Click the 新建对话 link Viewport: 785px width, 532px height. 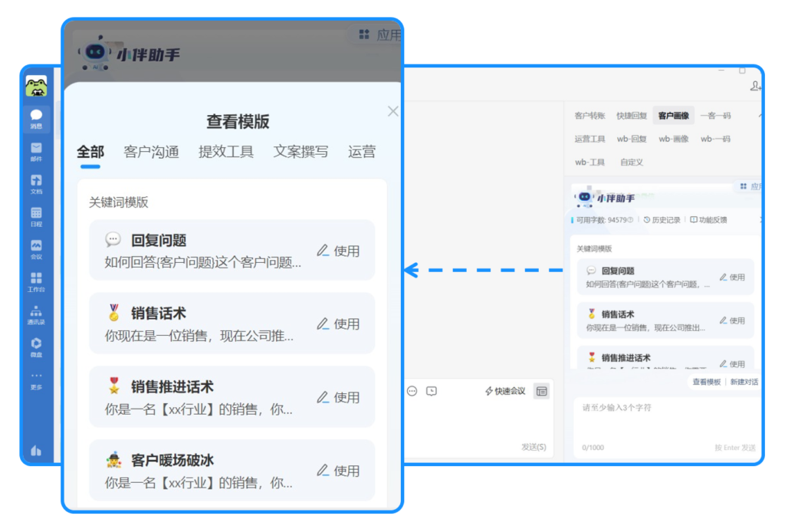tap(744, 382)
